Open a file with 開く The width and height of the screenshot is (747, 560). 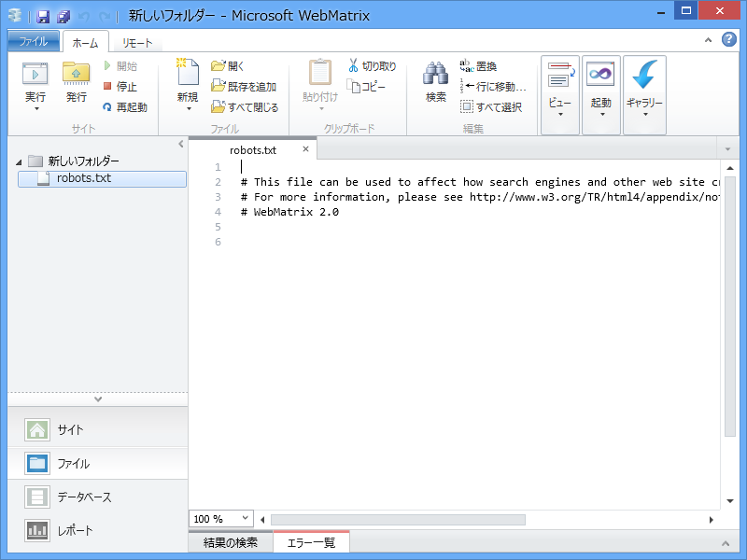[x=228, y=65]
